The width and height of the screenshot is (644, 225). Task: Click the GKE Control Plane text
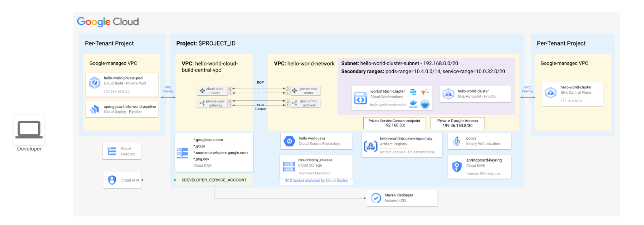tap(576, 92)
